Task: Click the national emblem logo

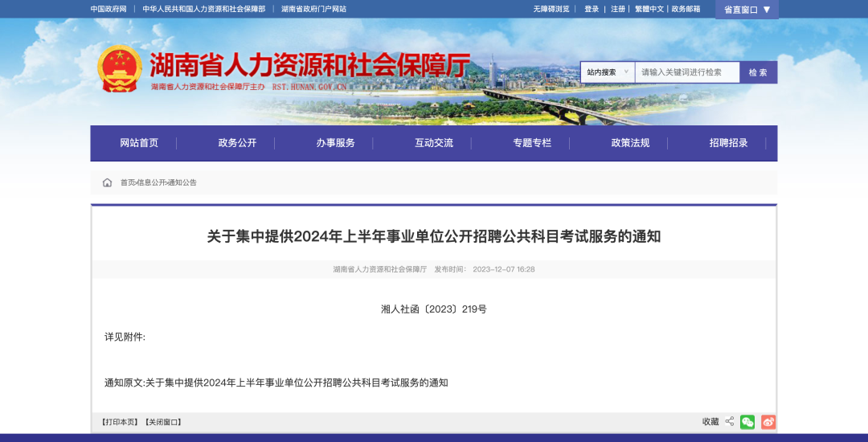Action: pyautogui.click(x=120, y=68)
